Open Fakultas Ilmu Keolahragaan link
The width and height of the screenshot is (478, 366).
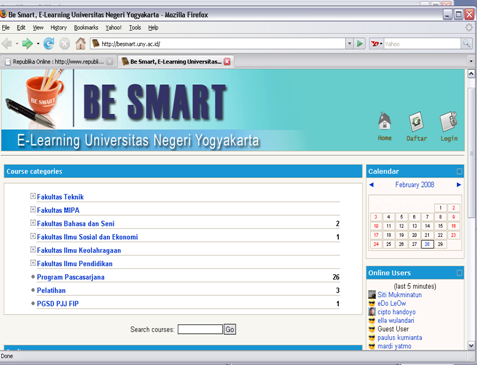[x=79, y=250]
